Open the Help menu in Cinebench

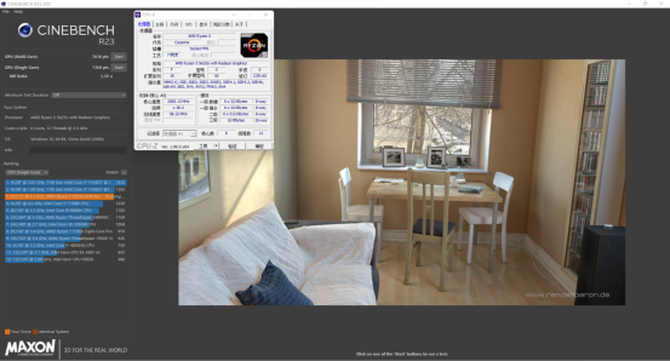pos(18,12)
